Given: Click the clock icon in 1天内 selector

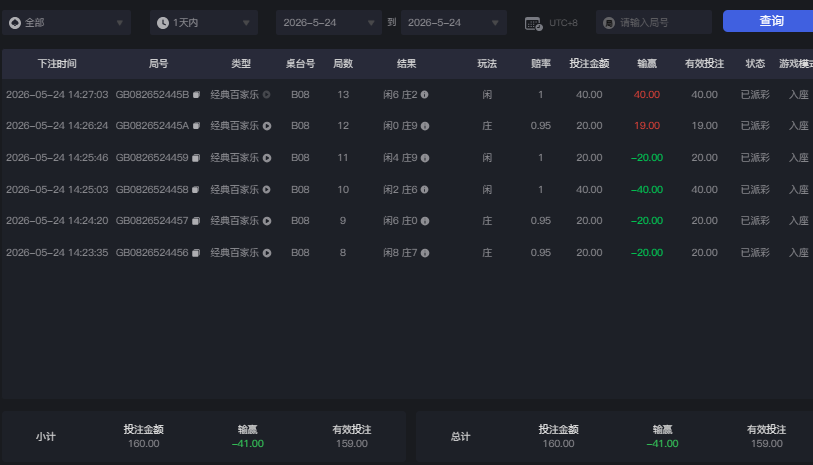Looking at the screenshot, I should (x=163, y=23).
